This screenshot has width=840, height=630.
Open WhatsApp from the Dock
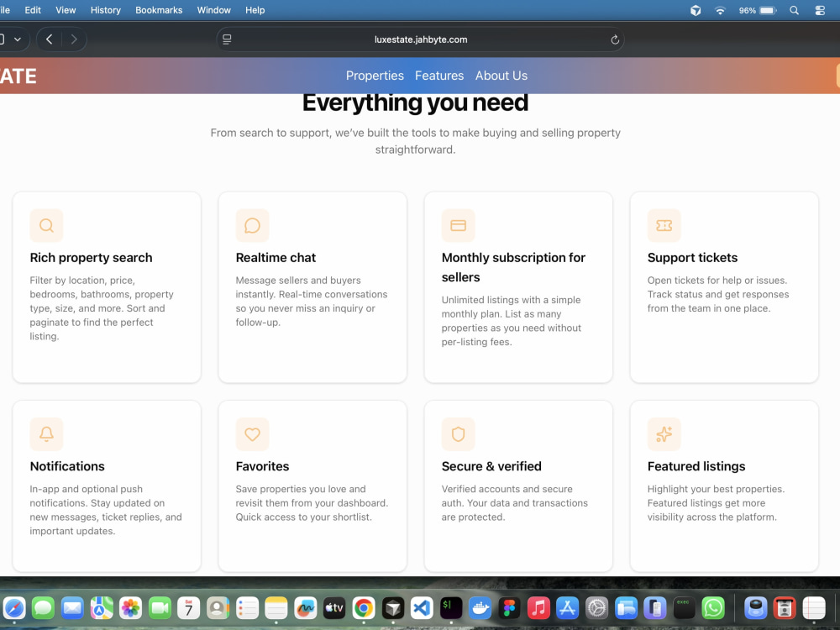713,608
